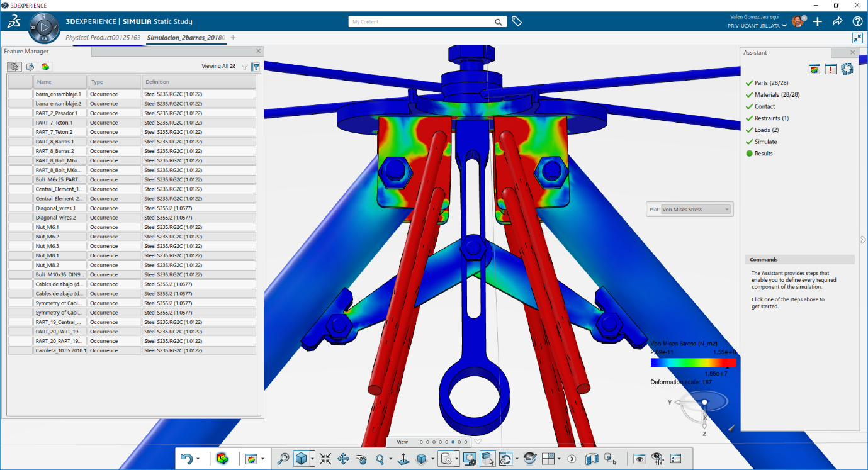Expand the toolbar's round more-commands arrow

point(572,459)
